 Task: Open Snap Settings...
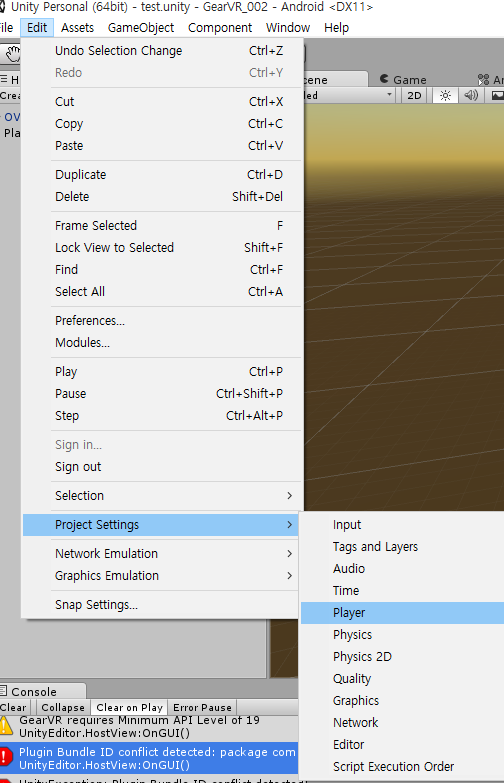pos(162,604)
